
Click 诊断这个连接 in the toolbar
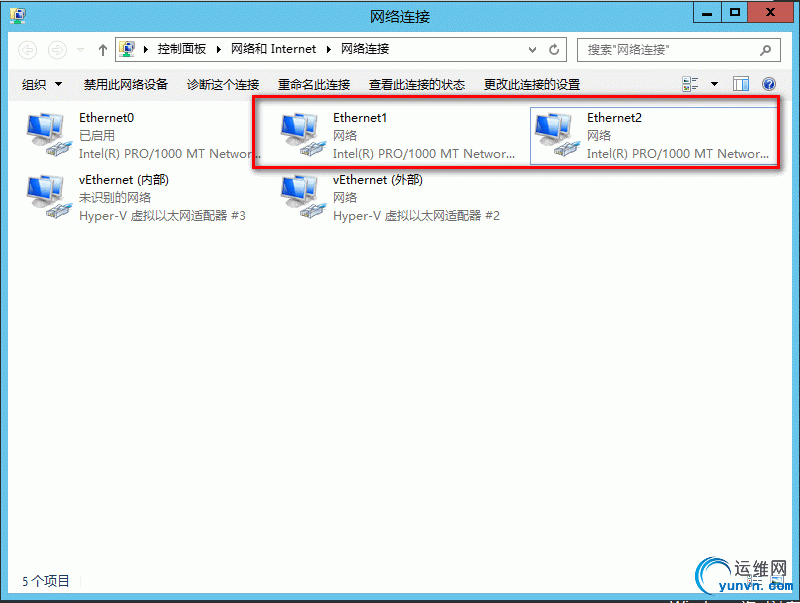click(223, 84)
